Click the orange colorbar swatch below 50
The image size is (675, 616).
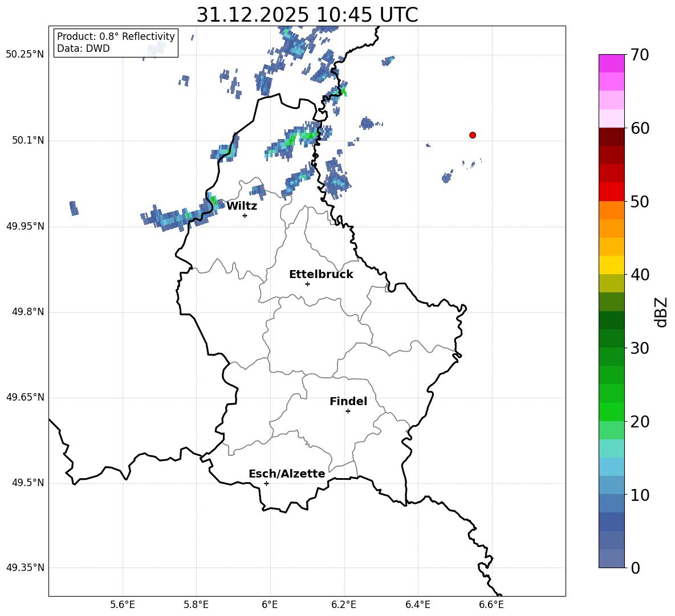tap(611, 210)
